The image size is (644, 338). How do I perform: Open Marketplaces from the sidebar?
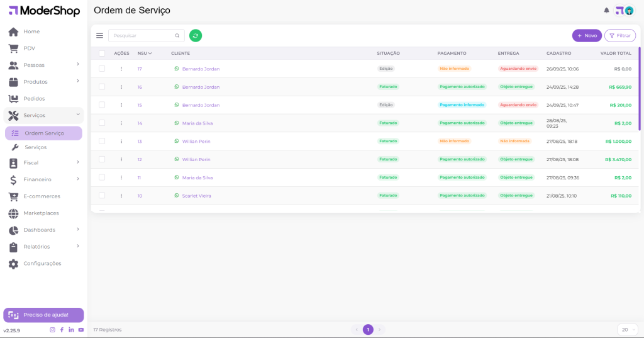(41, 213)
